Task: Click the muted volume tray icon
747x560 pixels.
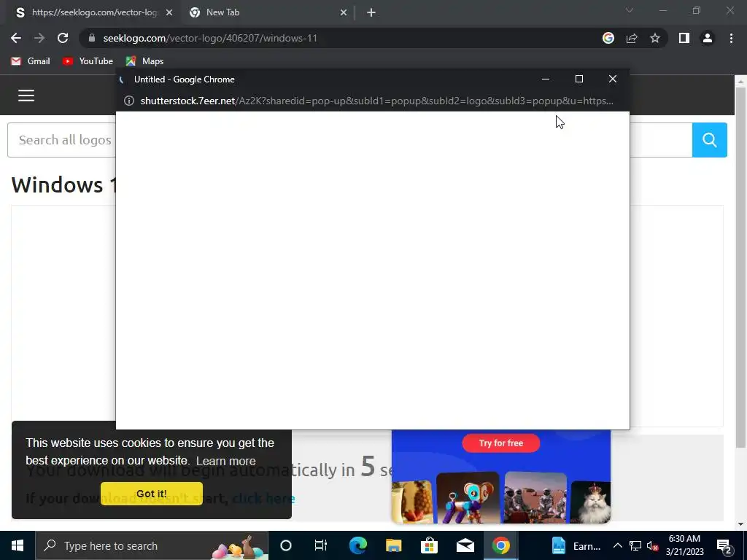Action: coord(653,545)
